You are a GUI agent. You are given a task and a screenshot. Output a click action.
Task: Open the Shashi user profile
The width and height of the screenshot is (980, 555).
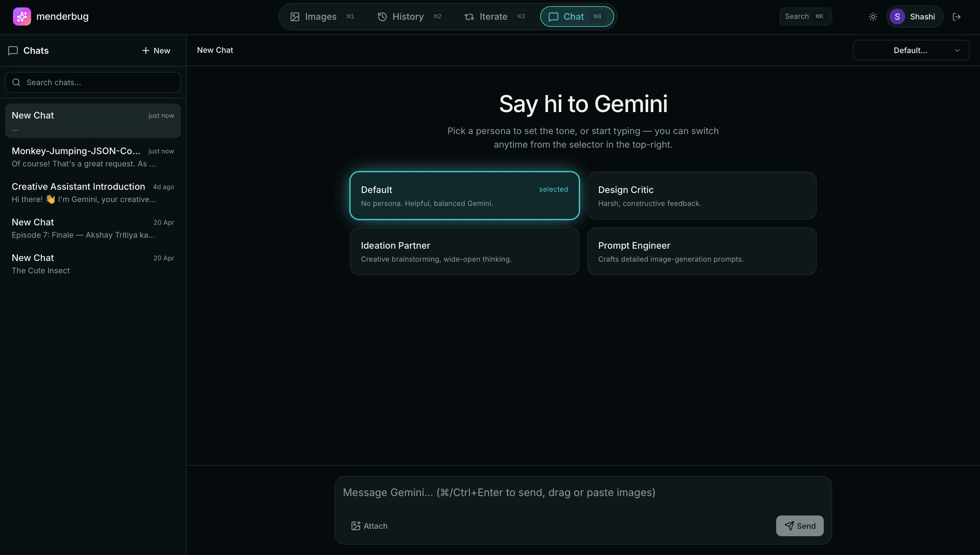pos(915,17)
